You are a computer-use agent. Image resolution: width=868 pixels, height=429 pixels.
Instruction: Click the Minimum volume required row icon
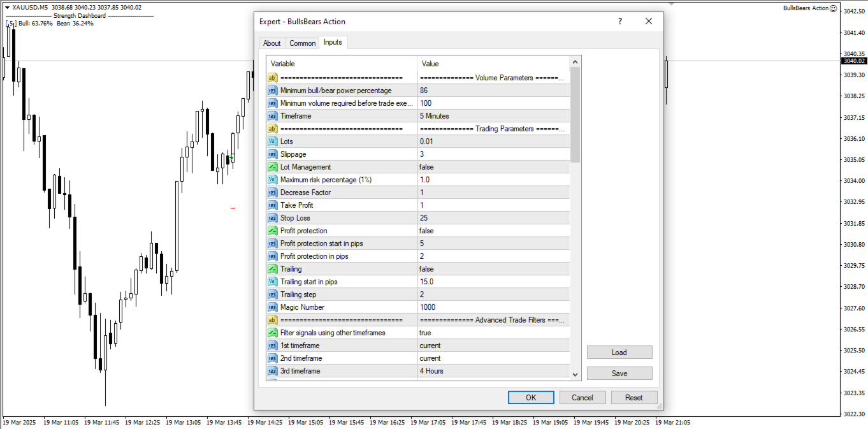pyautogui.click(x=272, y=103)
